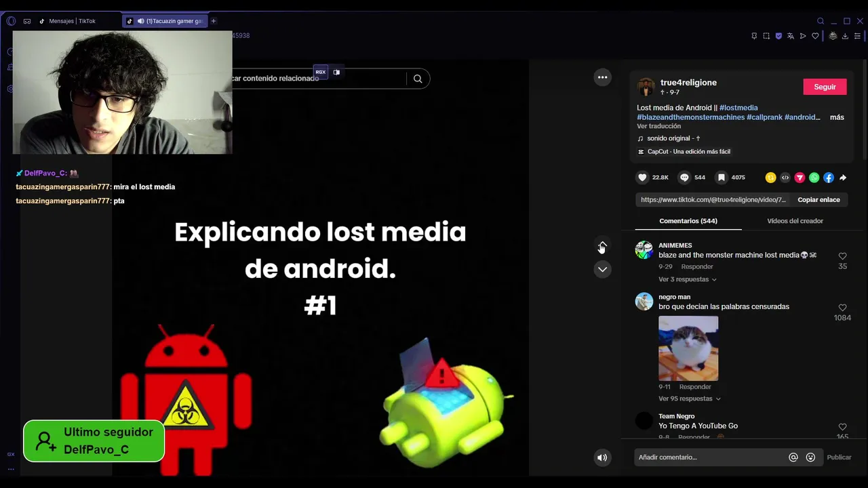Open browser downloads icon
The width and height of the screenshot is (868, 488).
(x=845, y=36)
